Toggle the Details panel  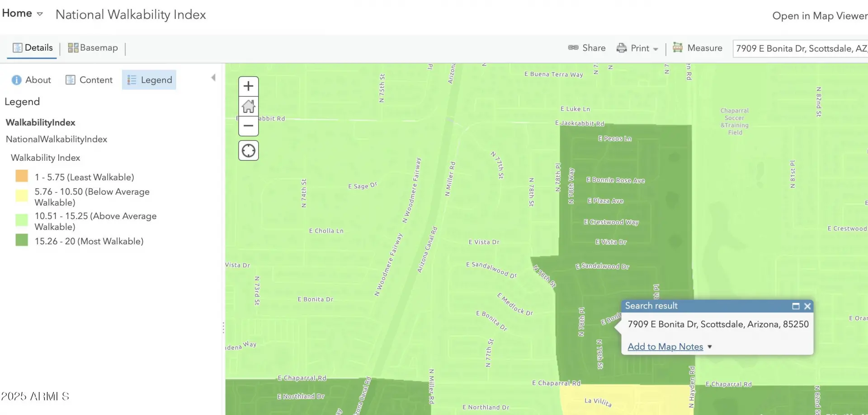tap(33, 48)
